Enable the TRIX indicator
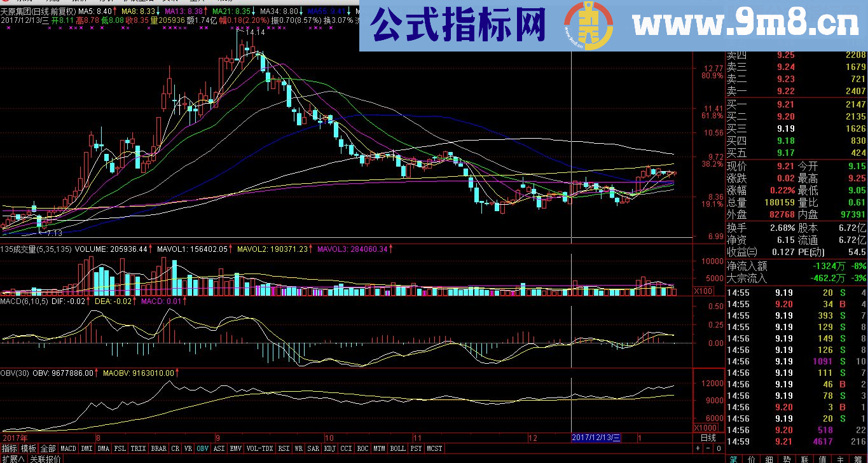 (x=138, y=448)
